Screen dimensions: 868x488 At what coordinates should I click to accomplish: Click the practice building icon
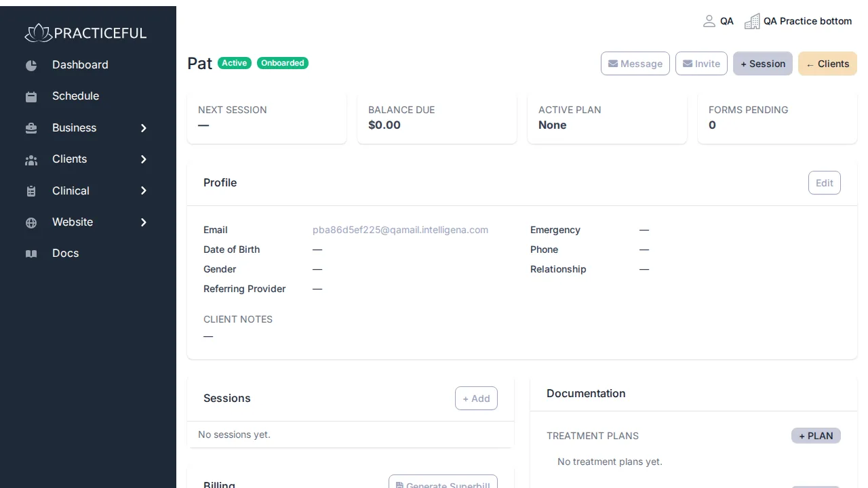(x=752, y=21)
